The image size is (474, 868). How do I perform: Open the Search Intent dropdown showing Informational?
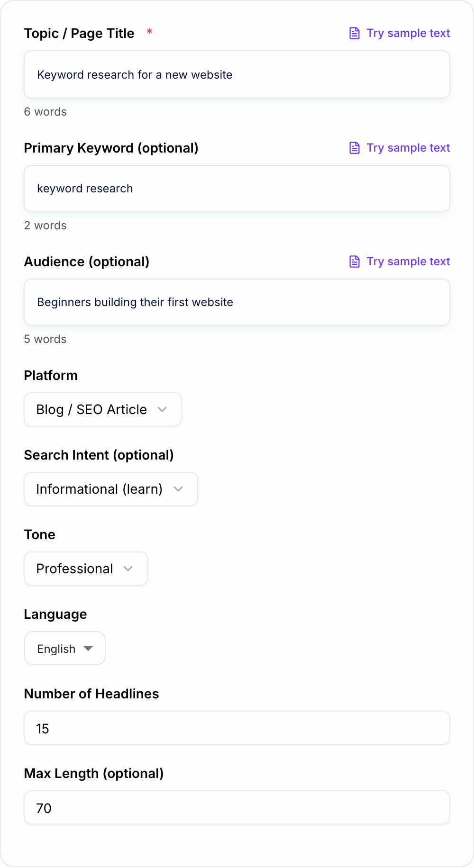pyautogui.click(x=111, y=489)
